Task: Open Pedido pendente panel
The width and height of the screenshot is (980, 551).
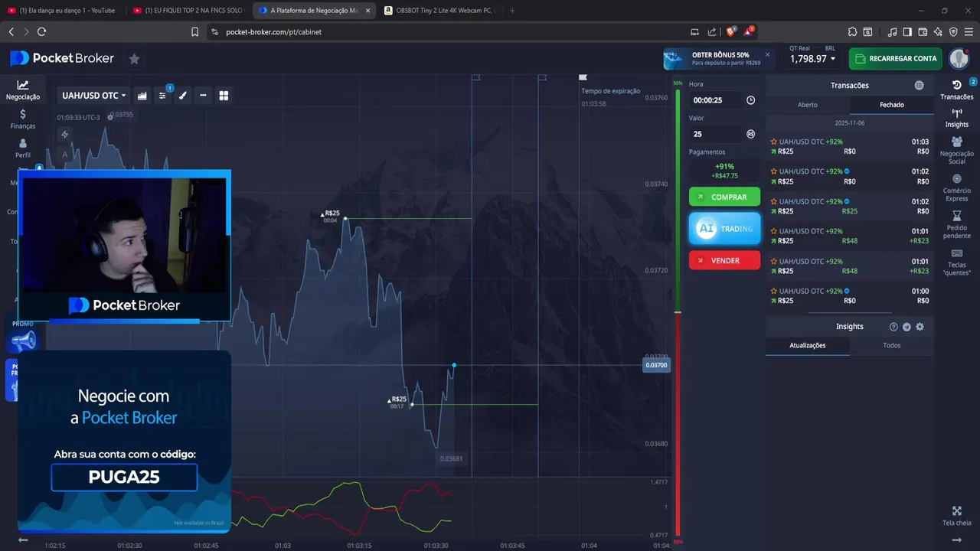Action: (x=956, y=226)
